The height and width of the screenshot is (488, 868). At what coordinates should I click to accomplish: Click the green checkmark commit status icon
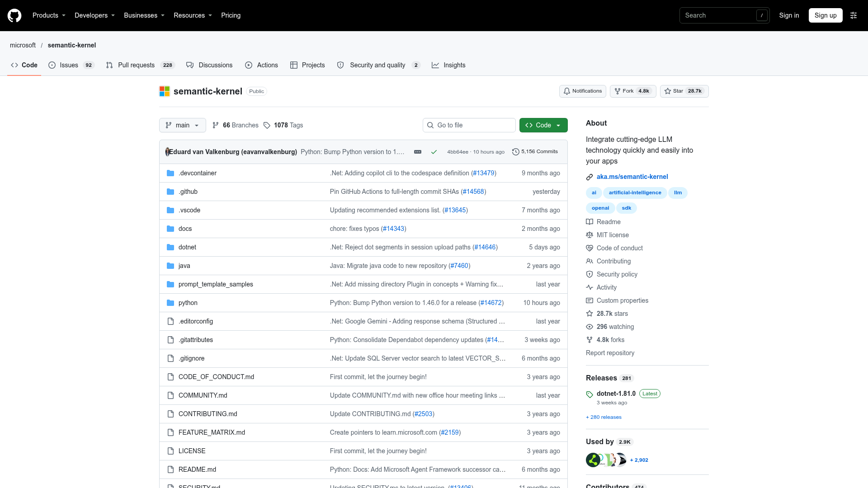[434, 152]
